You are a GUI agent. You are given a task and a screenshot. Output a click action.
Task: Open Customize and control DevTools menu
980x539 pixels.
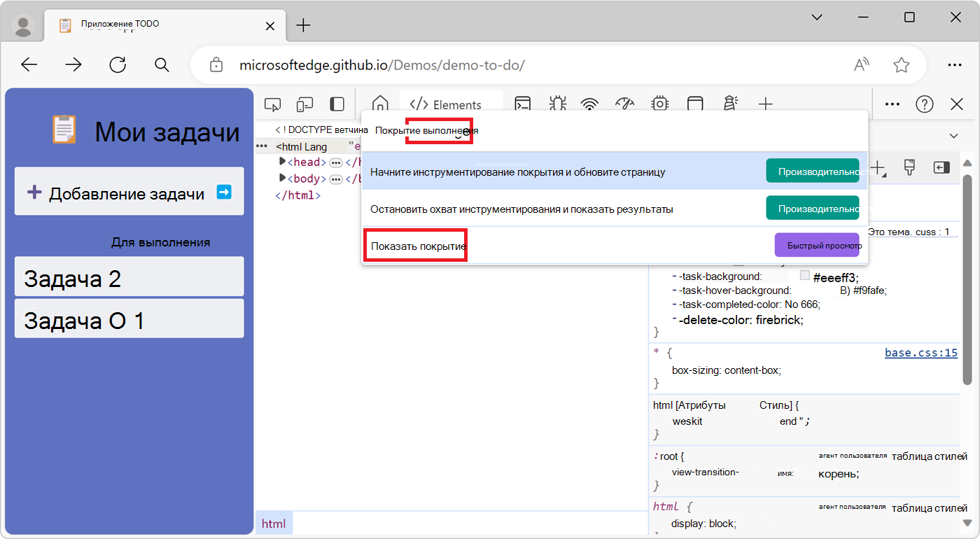(x=892, y=104)
